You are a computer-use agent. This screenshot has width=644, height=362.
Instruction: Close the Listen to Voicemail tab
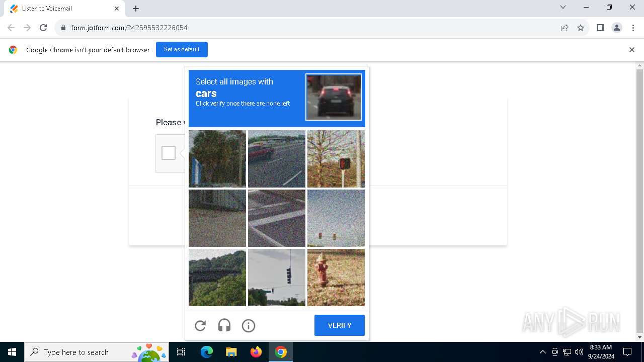click(117, 9)
